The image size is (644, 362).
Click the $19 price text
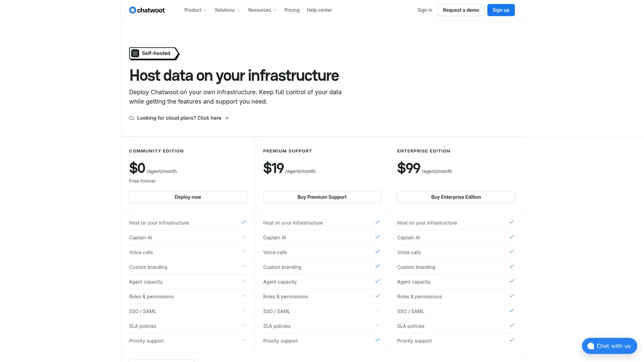[x=273, y=168]
